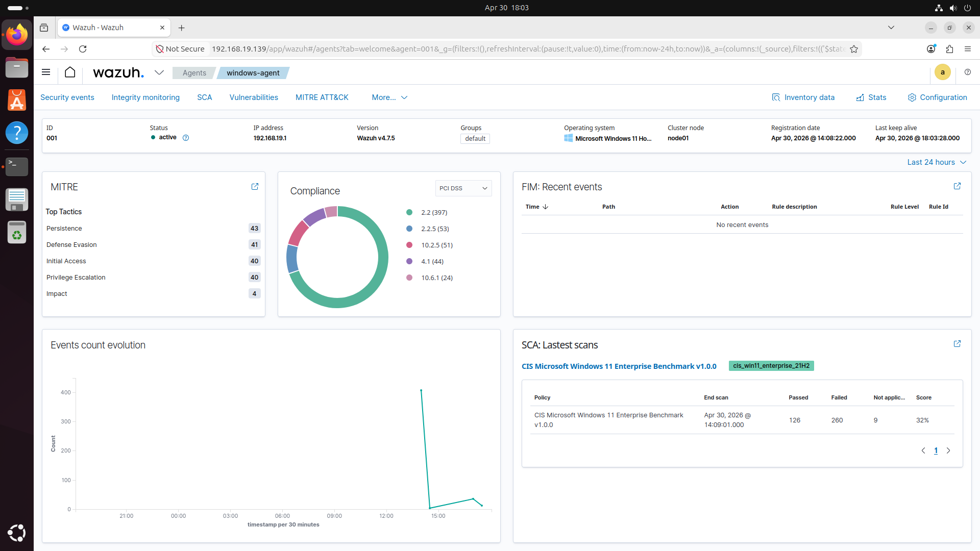
Task: Go to previous SCA scans page
Action: point(923,450)
